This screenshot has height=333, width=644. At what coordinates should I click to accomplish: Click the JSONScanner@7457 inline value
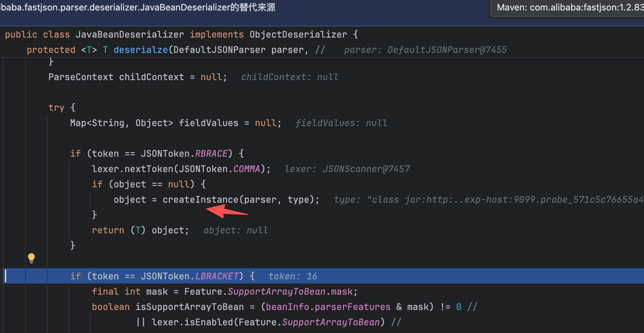click(366, 169)
